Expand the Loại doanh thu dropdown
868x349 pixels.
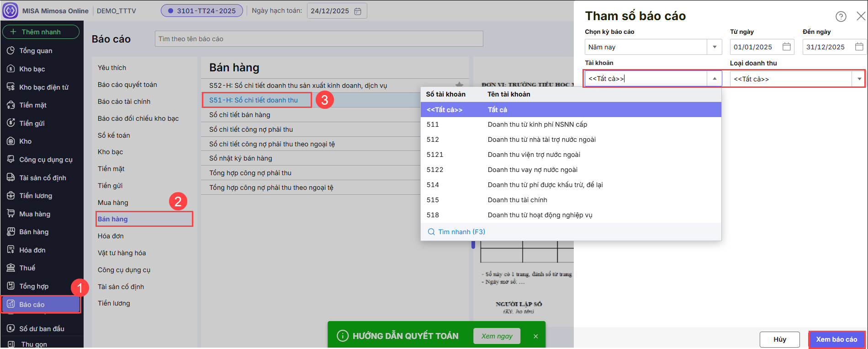859,79
